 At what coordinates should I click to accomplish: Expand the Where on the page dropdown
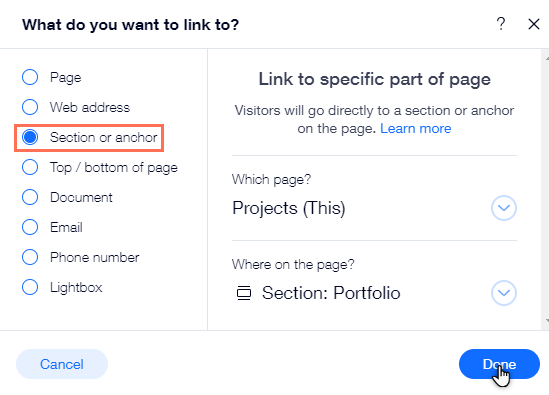(x=504, y=293)
